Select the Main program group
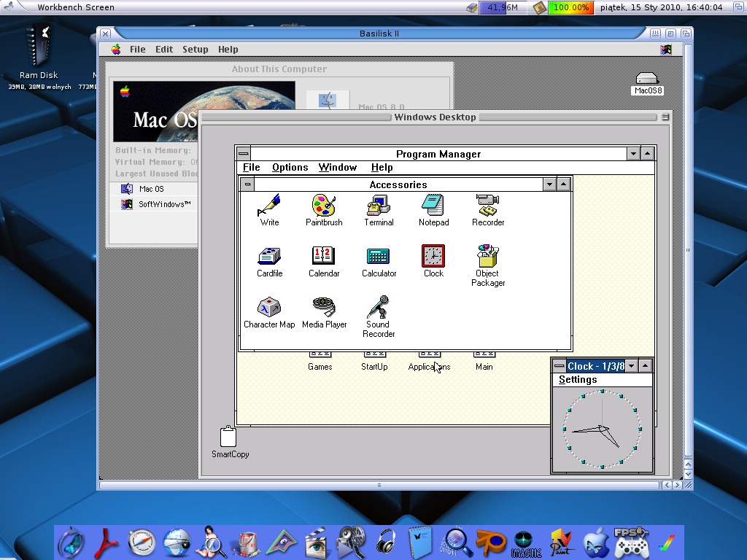The width and height of the screenshot is (747, 560). point(484,362)
